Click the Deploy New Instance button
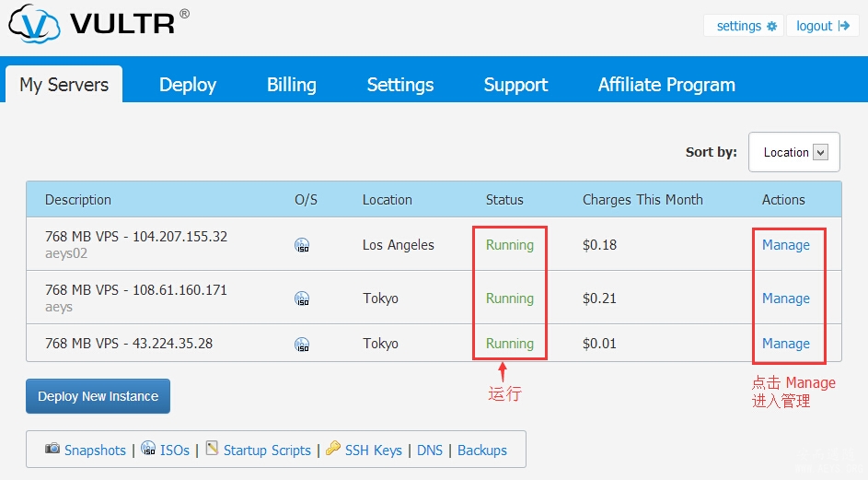 click(x=98, y=396)
